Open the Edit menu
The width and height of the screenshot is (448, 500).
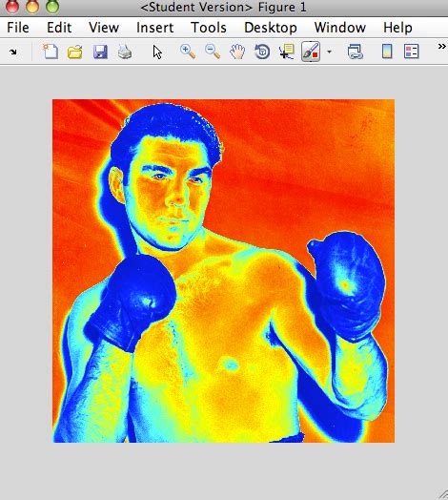(59, 28)
